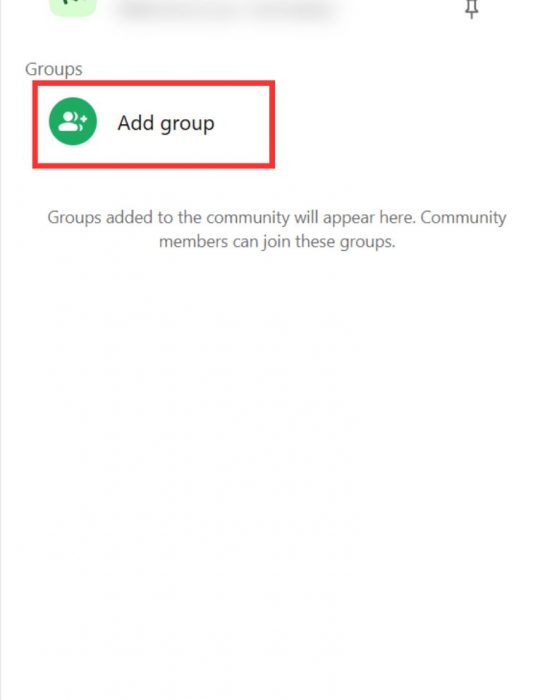The image size is (550, 700).
Task: Click the 'Groups added to the community' description
Action: (x=277, y=229)
